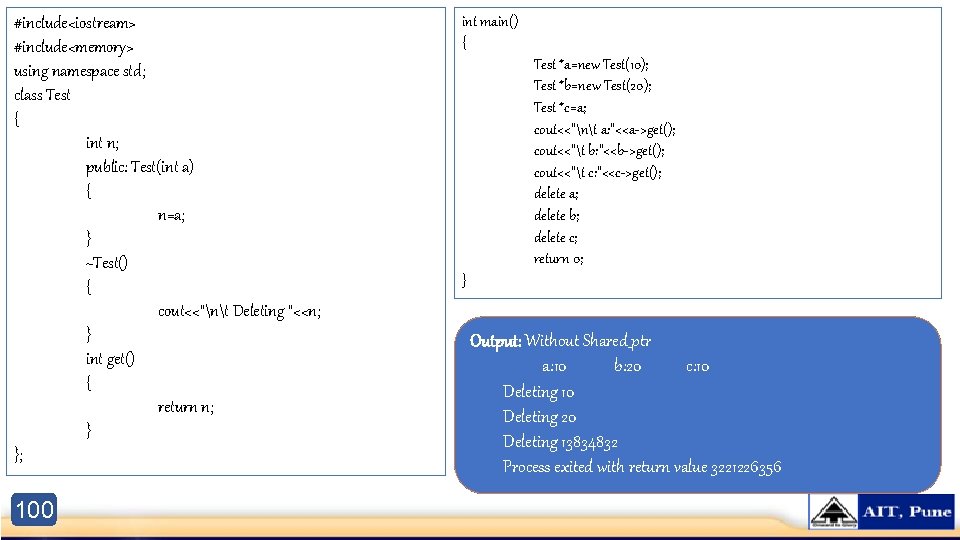
Task: Select the 'int n;' member line
Action: coord(102,143)
